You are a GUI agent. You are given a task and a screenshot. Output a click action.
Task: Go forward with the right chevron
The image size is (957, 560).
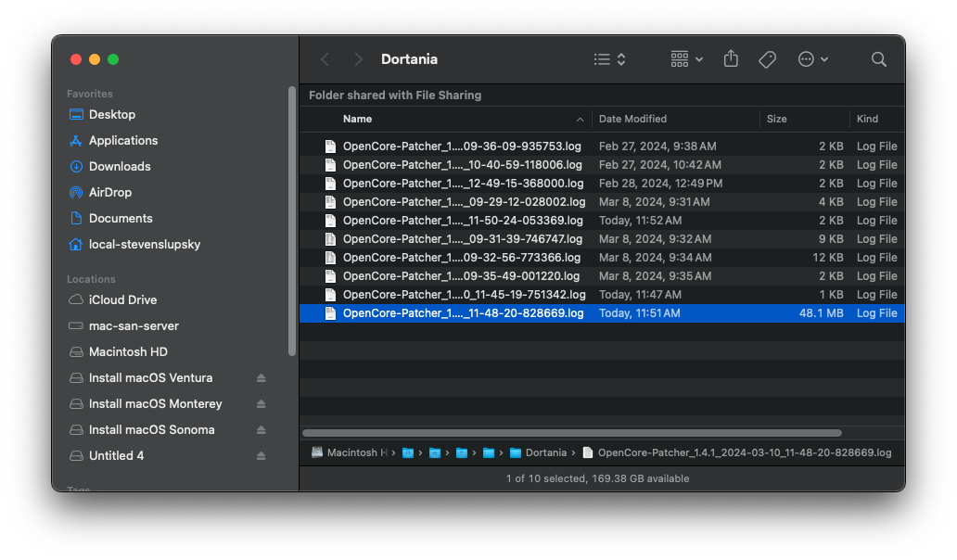click(x=358, y=59)
